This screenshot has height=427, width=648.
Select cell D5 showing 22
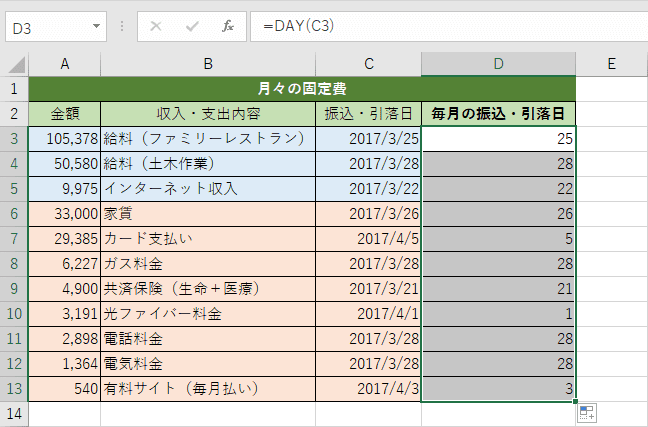pyautogui.click(x=498, y=189)
